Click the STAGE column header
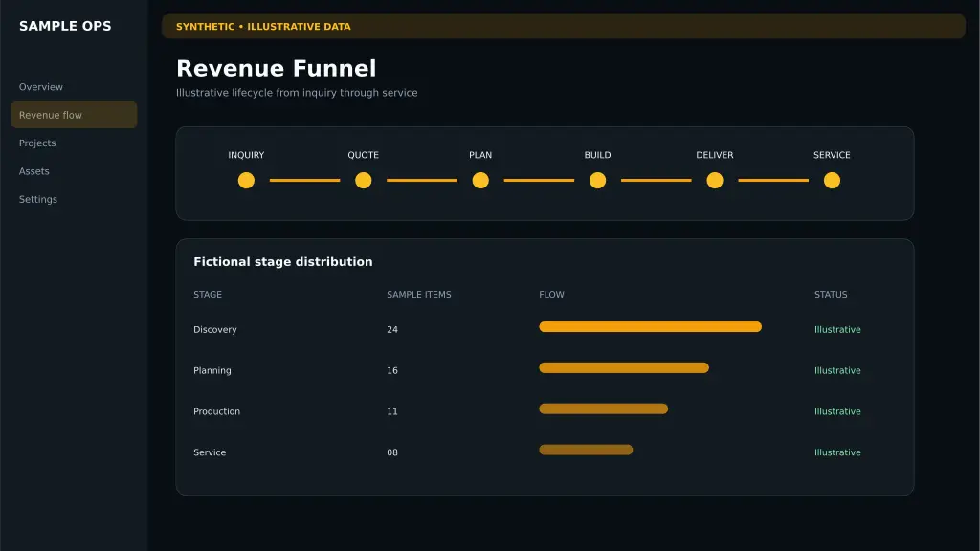The height and width of the screenshot is (551, 980). pyautogui.click(x=208, y=295)
